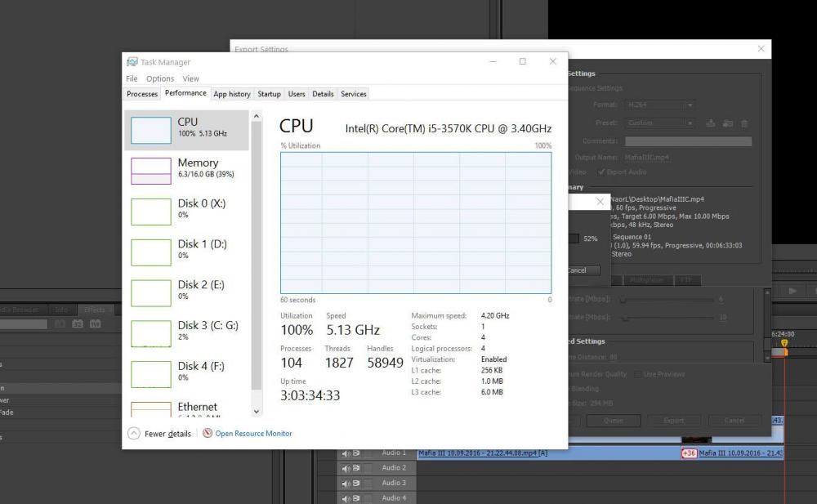
Task: Click the Task Manager title bar icon
Action: point(132,61)
